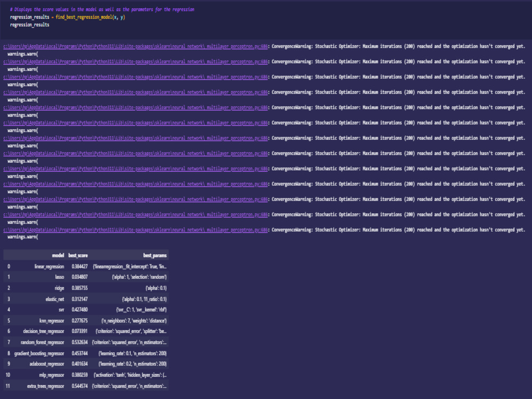Click row index 10 in the table

8,375
